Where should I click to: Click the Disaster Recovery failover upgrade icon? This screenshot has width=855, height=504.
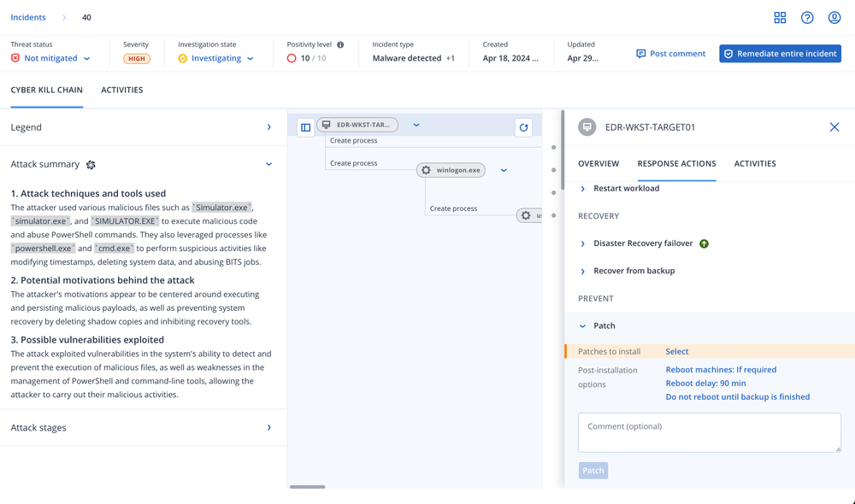[704, 243]
